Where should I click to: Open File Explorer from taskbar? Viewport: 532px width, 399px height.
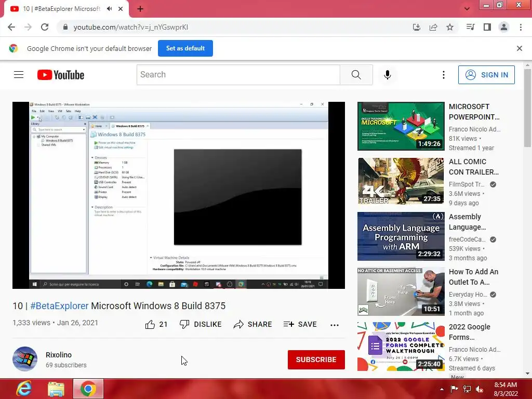tap(56, 389)
